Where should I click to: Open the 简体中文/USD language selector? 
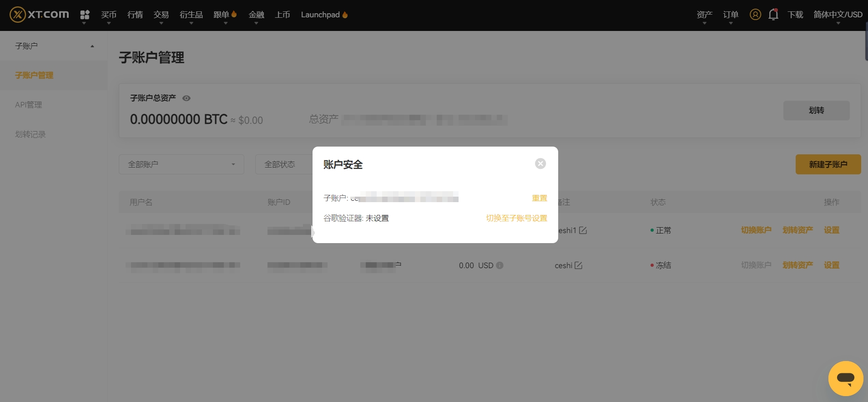(838, 15)
